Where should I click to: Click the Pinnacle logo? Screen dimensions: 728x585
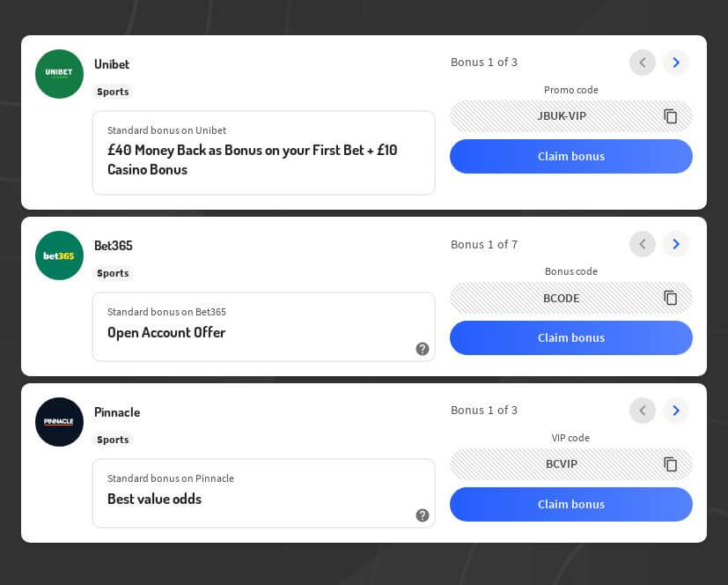click(59, 422)
